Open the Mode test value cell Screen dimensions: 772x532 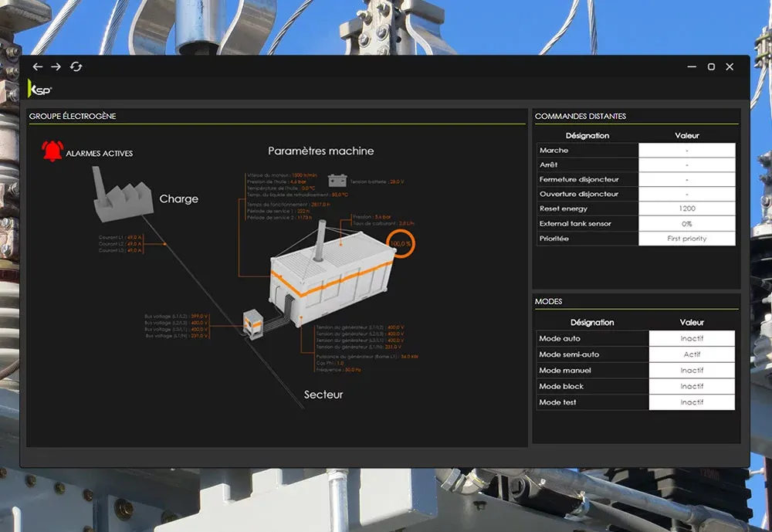[x=691, y=402]
